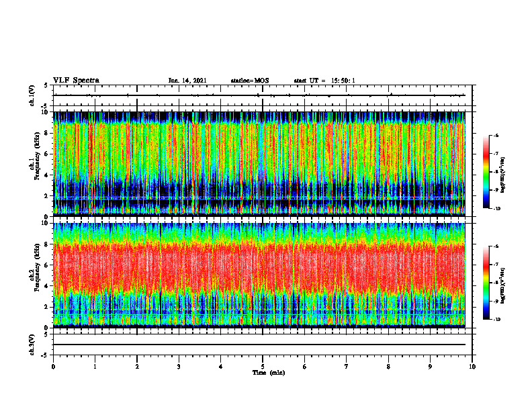Image resolution: width=532 pixels, height=411 pixels.
Task: Click time axis tick label "10"
Action: (472, 367)
